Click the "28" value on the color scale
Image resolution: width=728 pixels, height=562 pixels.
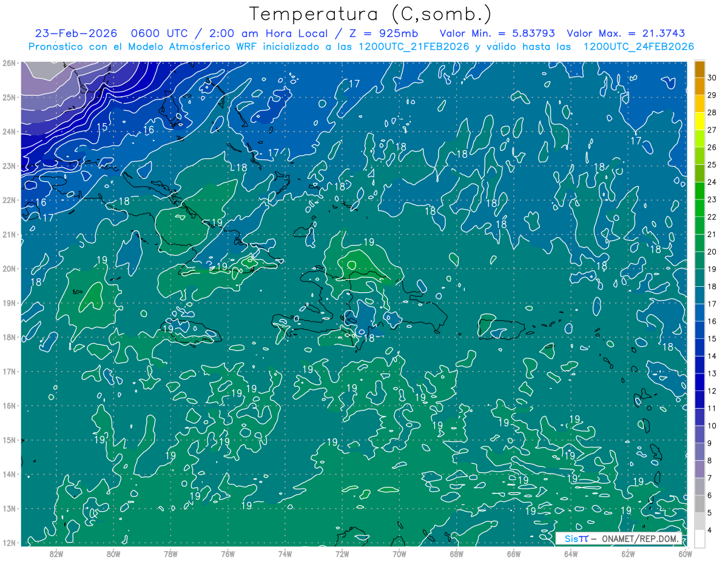tap(712, 112)
